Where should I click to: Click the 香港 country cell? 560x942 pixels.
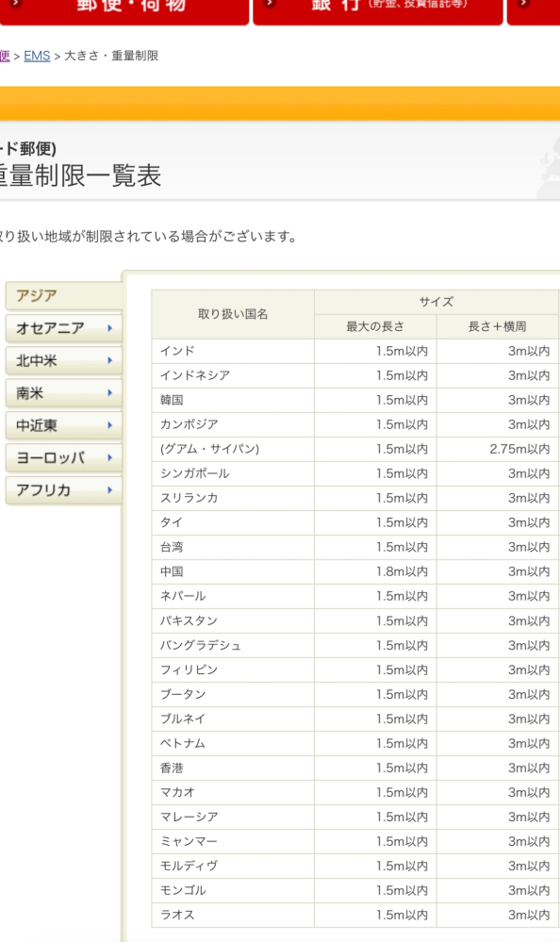(233, 768)
